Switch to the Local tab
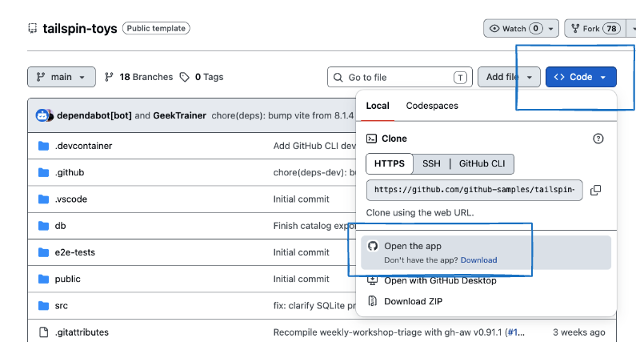644x350 pixels. click(x=378, y=106)
